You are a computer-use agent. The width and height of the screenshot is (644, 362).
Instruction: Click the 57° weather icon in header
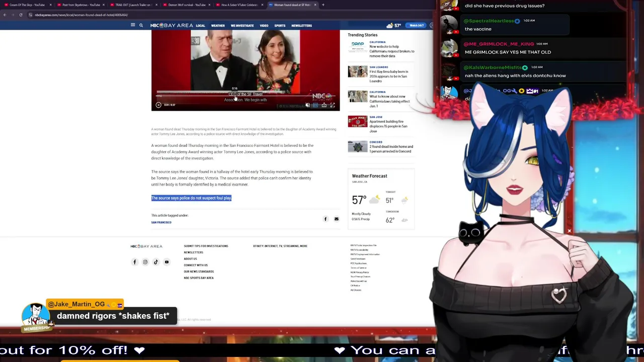click(x=390, y=25)
